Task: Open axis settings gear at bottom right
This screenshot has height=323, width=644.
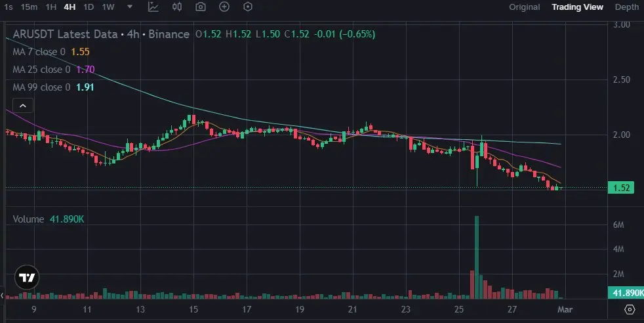Action: [630, 309]
